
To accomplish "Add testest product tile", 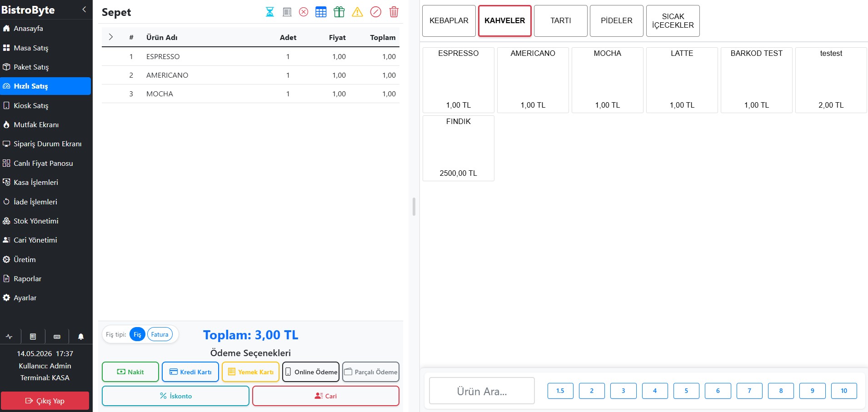I will [831, 80].
